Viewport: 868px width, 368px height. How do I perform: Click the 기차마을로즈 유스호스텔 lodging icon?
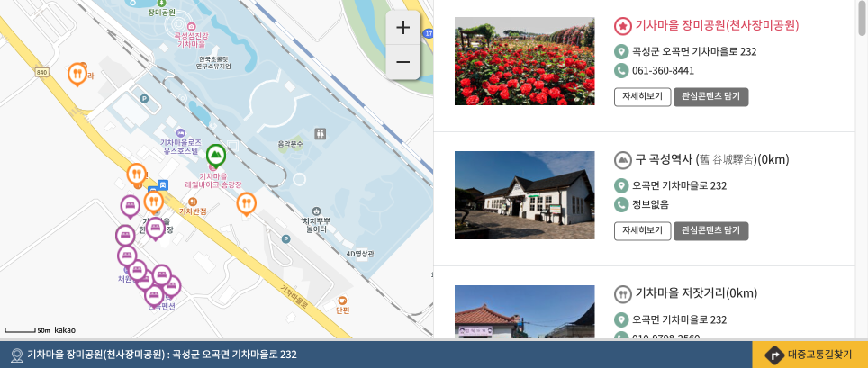(x=180, y=133)
